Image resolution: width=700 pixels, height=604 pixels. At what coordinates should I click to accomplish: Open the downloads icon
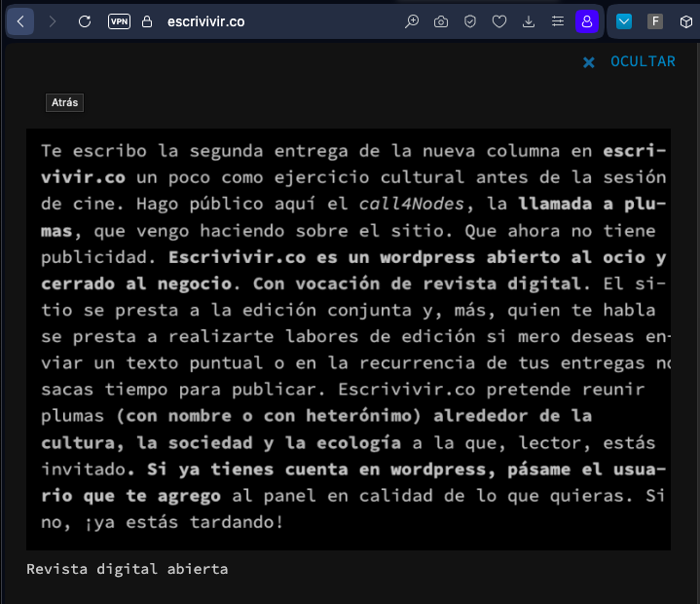(x=529, y=21)
